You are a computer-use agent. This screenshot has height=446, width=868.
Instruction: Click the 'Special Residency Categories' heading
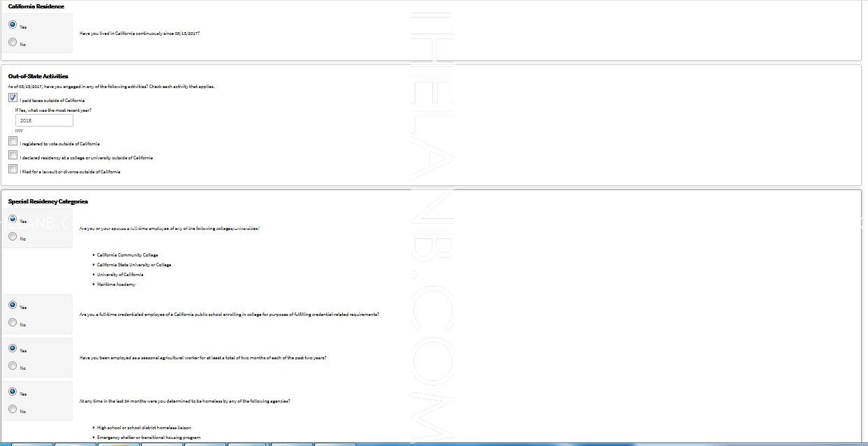(x=47, y=201)
